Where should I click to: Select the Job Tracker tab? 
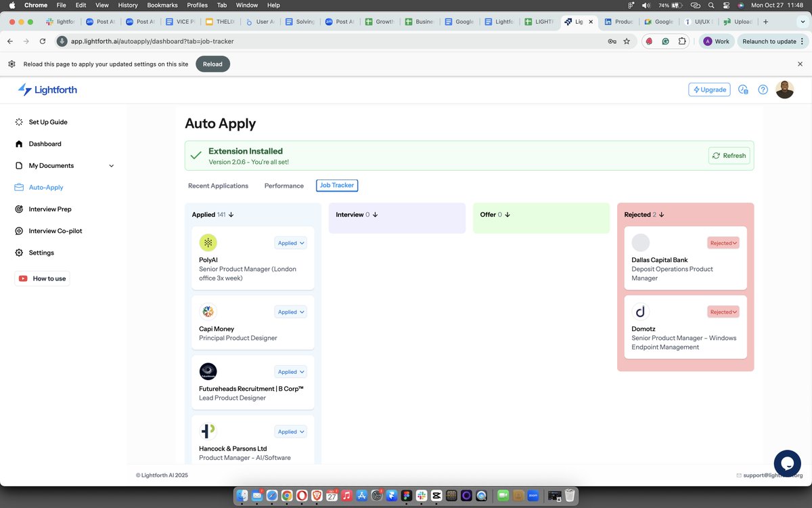point(337,186)
